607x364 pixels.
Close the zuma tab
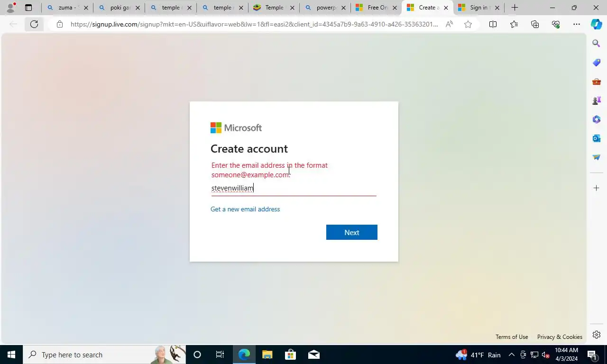tap(86, 8)
